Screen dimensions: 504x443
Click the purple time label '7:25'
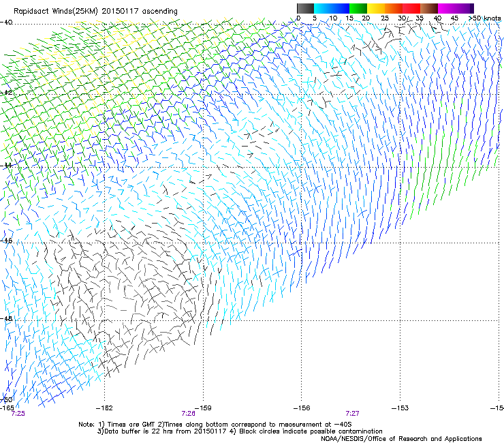pos(18,414)
